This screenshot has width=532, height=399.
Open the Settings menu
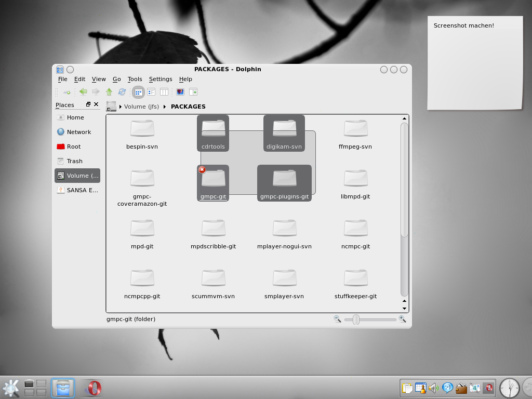161,79
